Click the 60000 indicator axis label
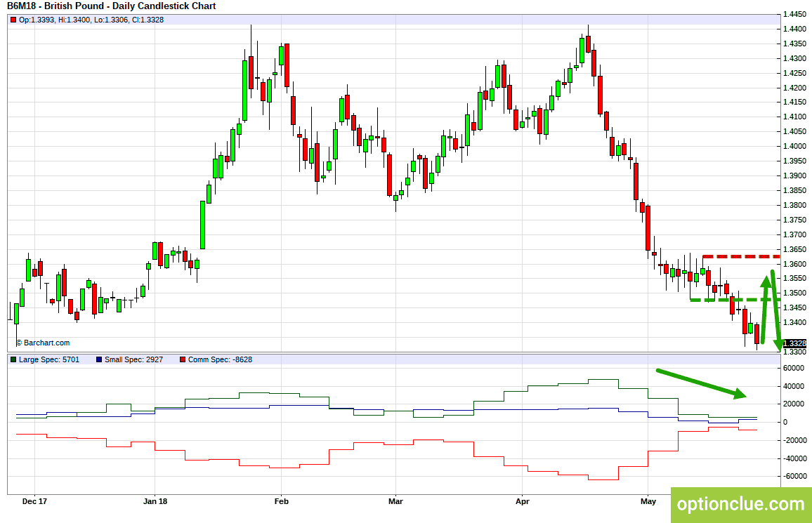The height and width of the screenshot is (523, 812). (x=794, y=369)
